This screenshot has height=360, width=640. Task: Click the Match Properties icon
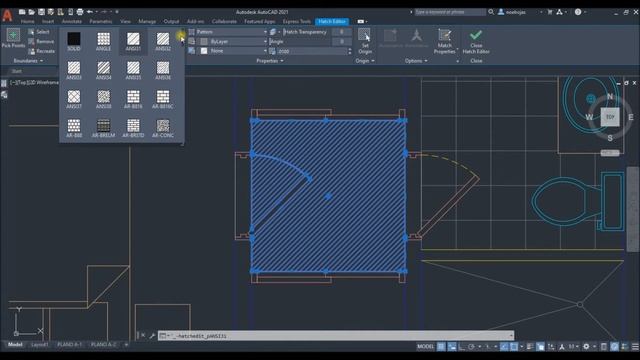(444, 35)
